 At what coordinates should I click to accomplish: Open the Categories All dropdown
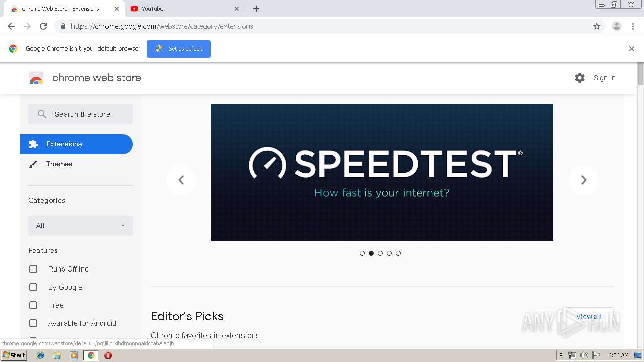click(x=80, y=226)
